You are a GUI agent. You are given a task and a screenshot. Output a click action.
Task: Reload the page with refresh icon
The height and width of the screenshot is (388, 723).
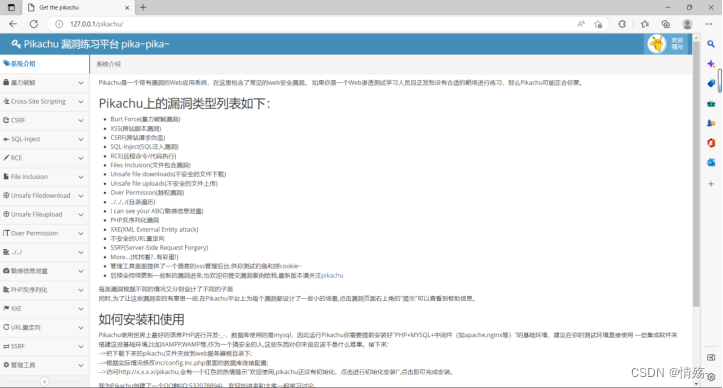[x=34, y=24]
